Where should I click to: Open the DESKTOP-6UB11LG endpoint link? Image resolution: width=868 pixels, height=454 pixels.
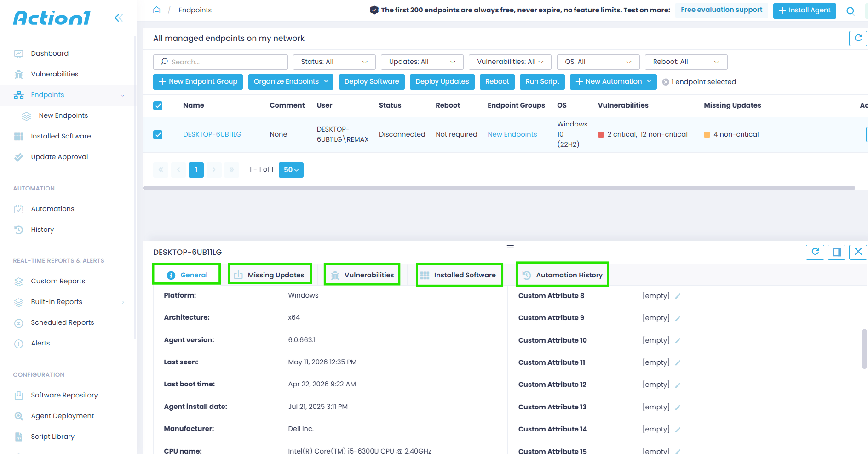coord(212,135)
